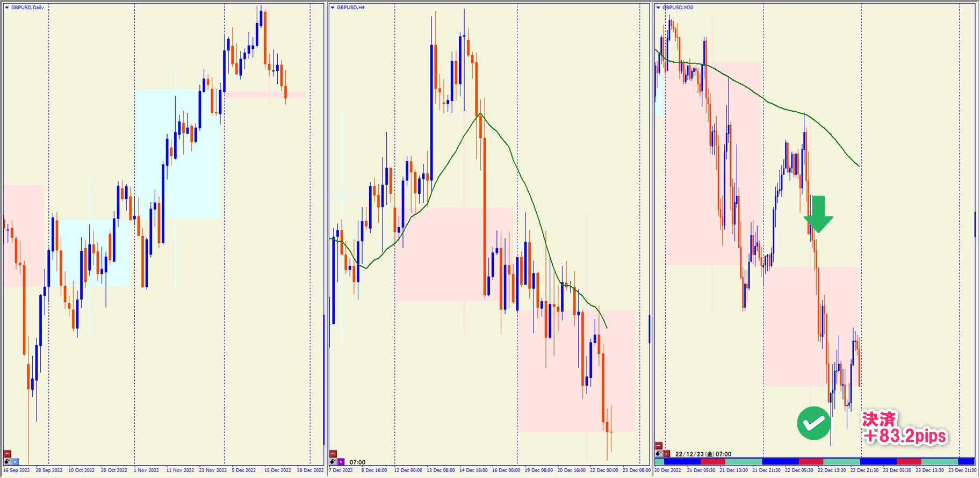Toggle the blue square button in Daily chart
Image resolution: width=980 pixels, height=478 pixels.
point(16,461)
